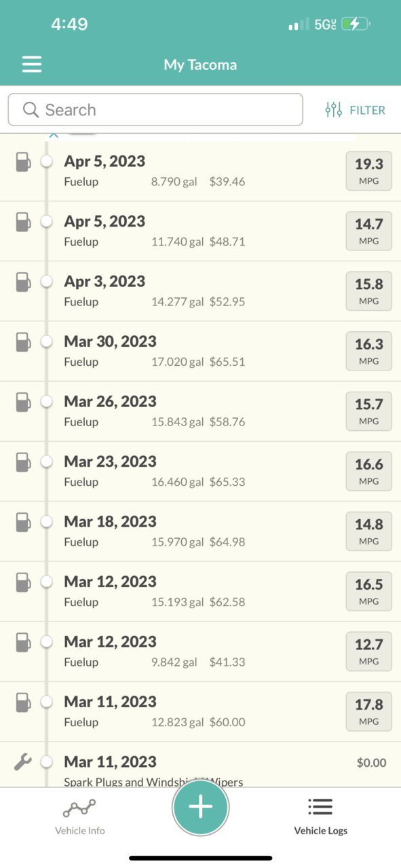Viewport: 401px width, 868px height.
Task: Tap the green plus add button
Action: tap(200, 806)
